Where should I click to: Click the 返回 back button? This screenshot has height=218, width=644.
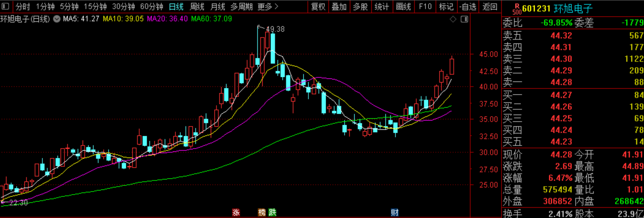tap(490, 7)
